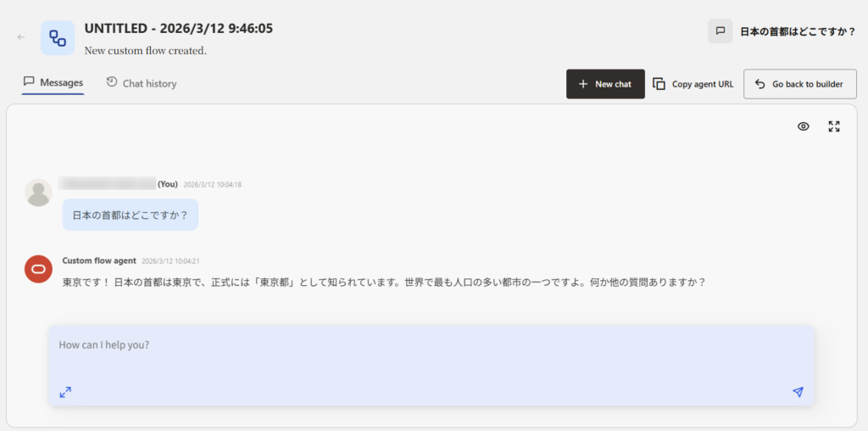The width and height of the screenshot is (868, 431).
Task: Click Go back to builder
Action: click(799, 84)
